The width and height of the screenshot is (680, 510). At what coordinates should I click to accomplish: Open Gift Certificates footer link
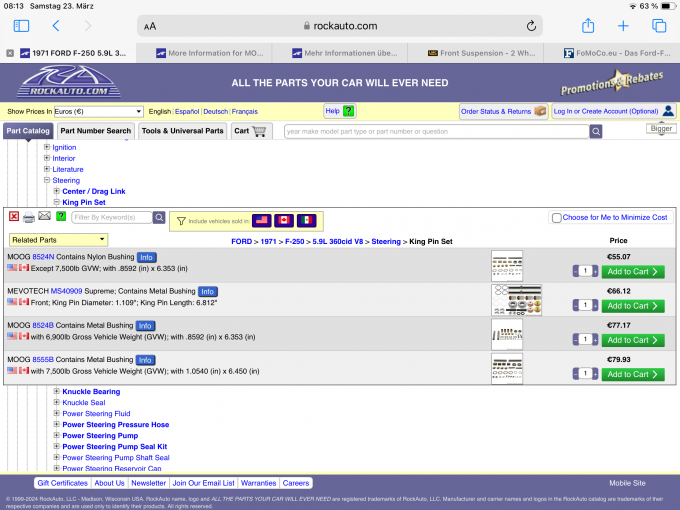[62, 483]
